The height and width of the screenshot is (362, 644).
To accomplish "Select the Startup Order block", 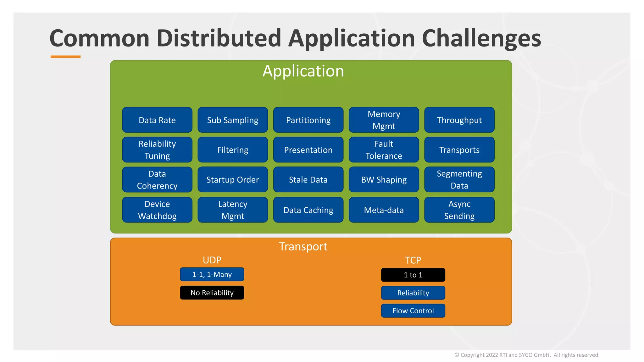I will [233, 179].
